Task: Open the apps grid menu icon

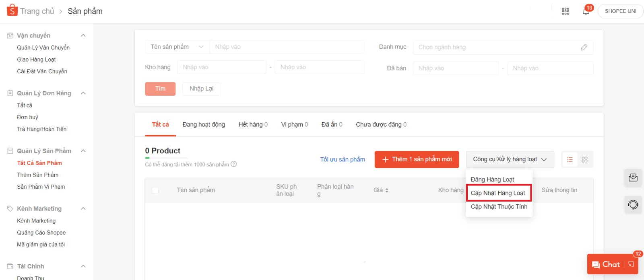Action: click(x=566, y=11)
